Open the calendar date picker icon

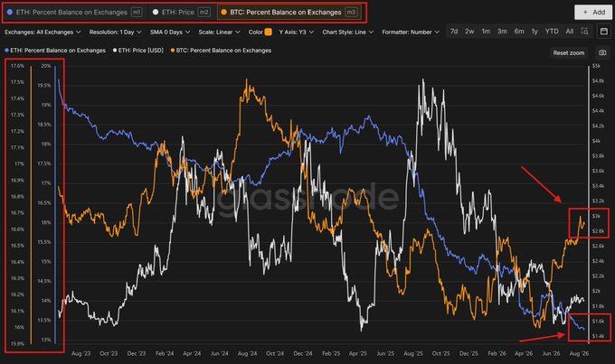604,32
